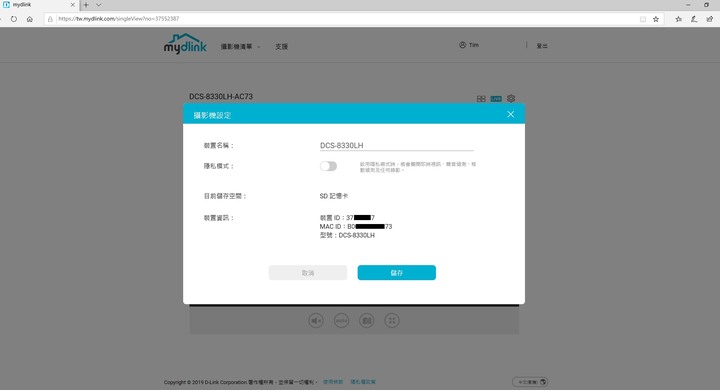Screen dimensions: 720x390
Task: Click the auto quality circle button
Action: coord(341,321)
